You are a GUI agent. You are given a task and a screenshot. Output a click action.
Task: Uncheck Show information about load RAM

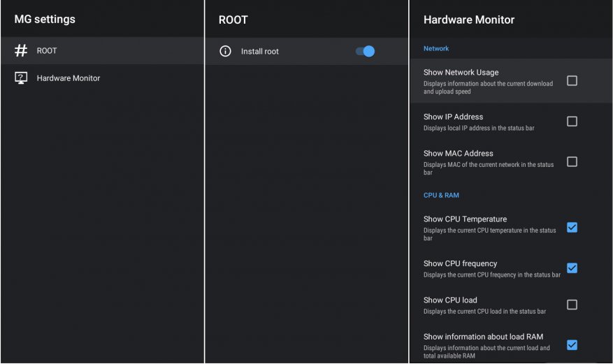point(572,345)
